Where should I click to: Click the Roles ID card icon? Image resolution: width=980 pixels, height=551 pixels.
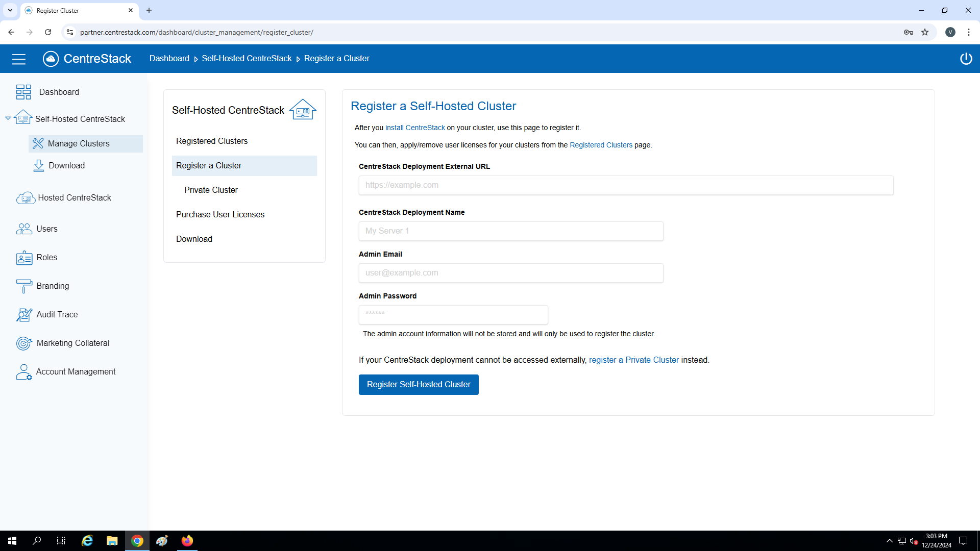24,258
